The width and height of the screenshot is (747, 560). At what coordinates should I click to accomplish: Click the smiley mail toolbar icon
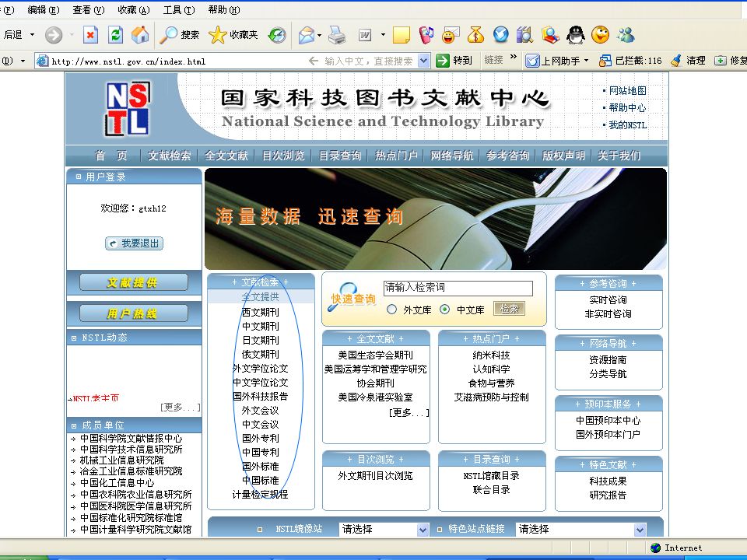click(x=451, y=35)
